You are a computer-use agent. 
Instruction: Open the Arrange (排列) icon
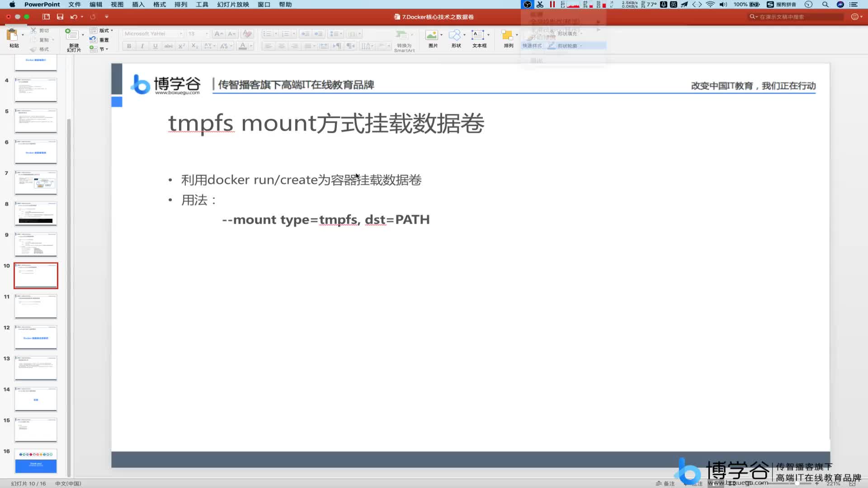(507, 35)
